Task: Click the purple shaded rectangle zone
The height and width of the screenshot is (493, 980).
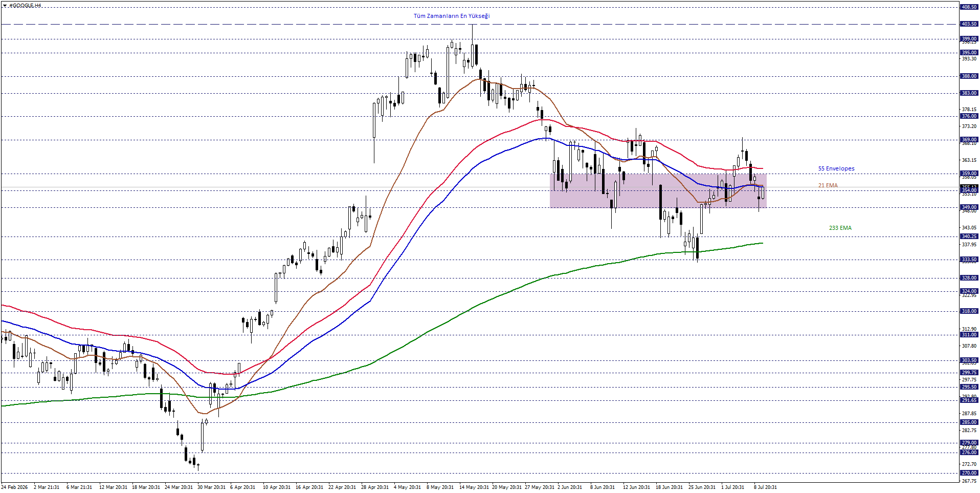Action: coord(658,190)
